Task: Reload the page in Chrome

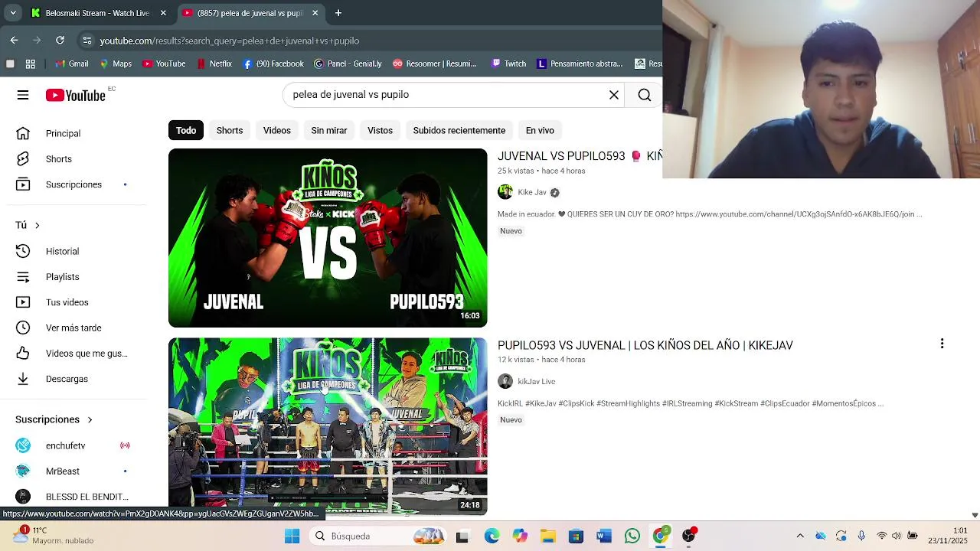Action: pyautogui.click(x=60, y=41)
